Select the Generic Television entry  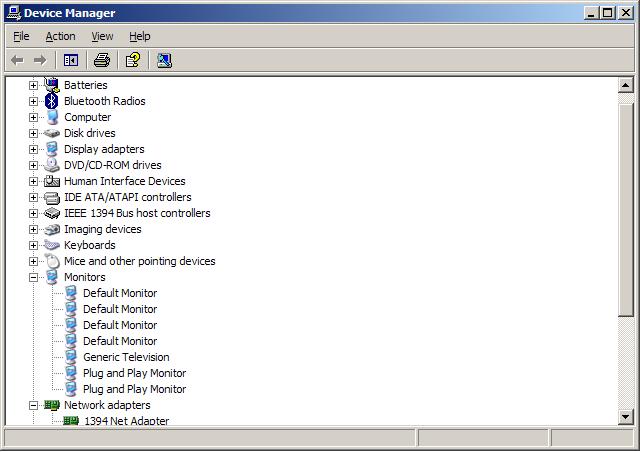click(126, 357)
